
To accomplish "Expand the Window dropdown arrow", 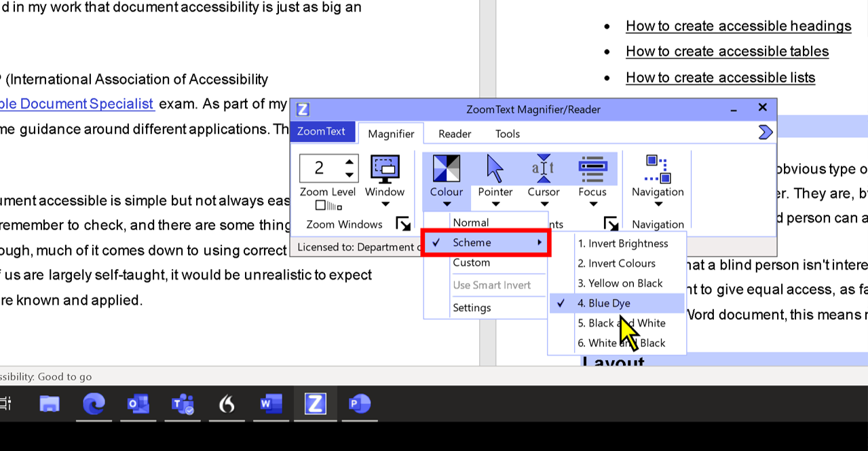I will tap(385, 204).
